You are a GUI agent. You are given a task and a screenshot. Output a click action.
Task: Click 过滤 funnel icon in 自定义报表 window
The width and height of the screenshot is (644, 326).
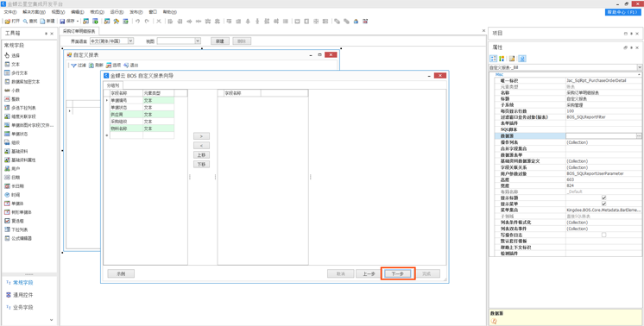73,66
